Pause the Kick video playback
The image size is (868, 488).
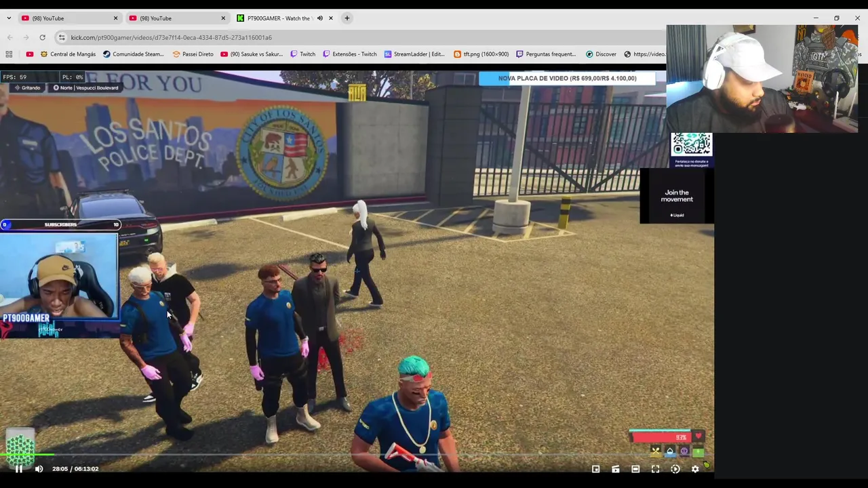click(19, 468)
